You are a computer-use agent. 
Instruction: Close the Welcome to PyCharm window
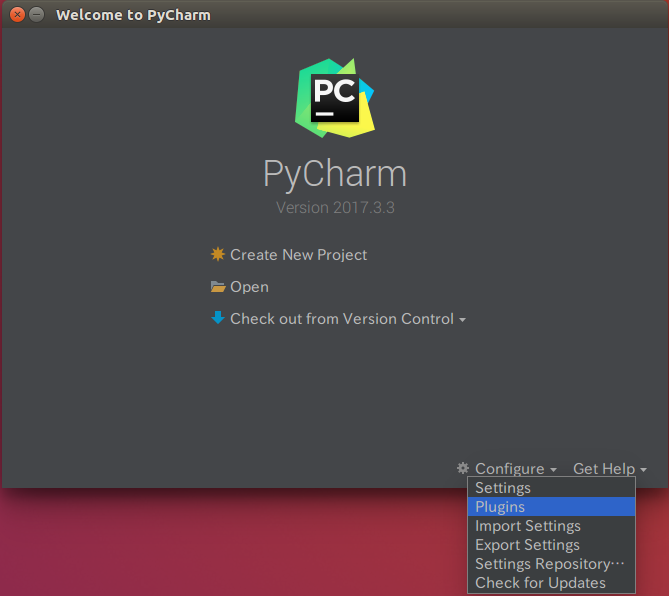pyautogui.click(x=17, y=15)
